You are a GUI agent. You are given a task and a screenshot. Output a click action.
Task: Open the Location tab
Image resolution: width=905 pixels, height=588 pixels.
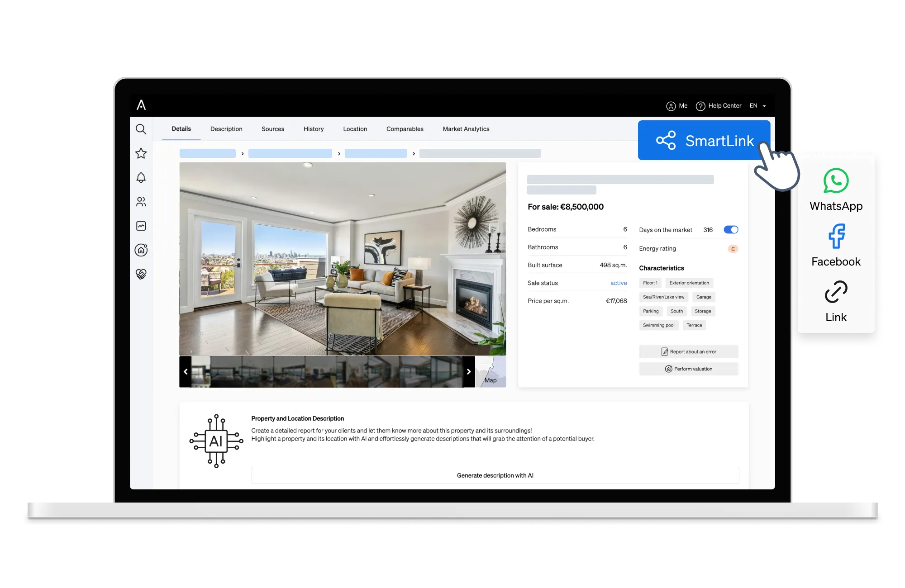(x=355, y=129)
